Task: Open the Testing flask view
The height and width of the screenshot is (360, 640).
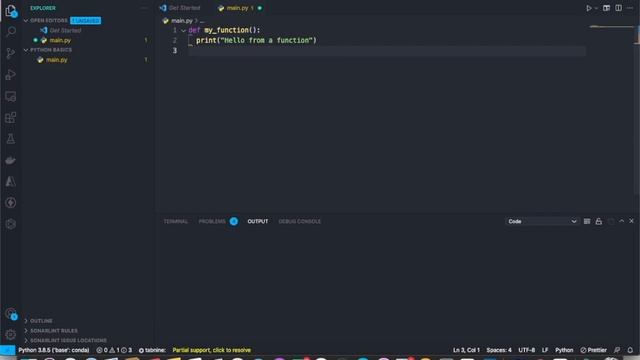Action: click(x=11, y=139)
